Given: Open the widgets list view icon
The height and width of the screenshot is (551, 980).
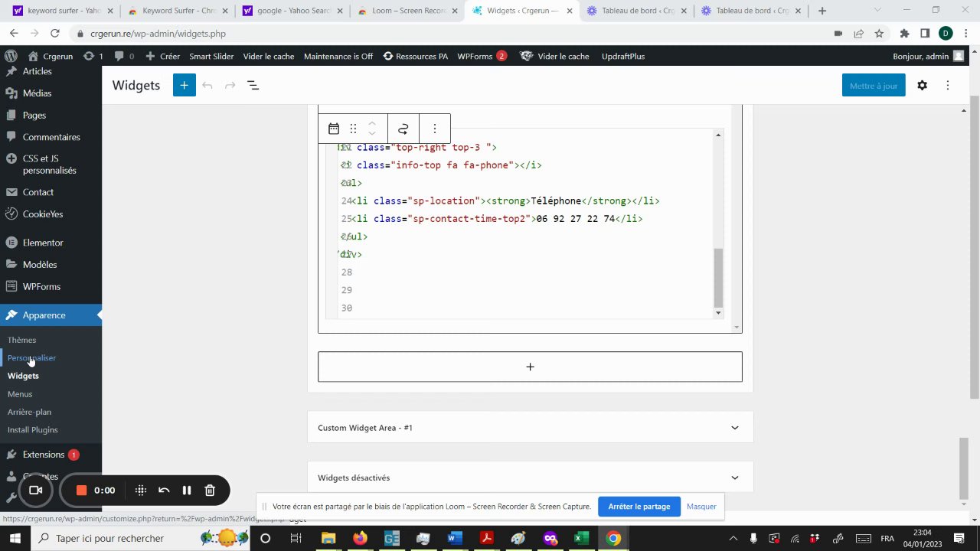Looking at the screenshot, I should coord(253,86).
